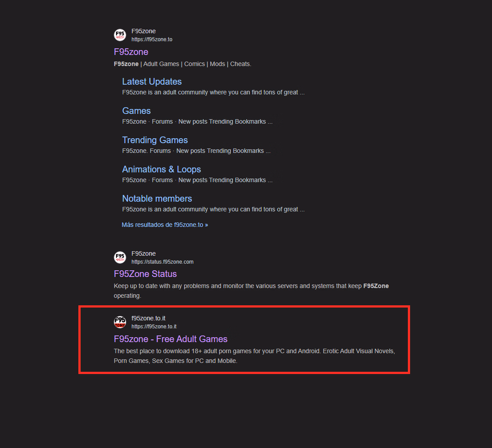The height and width of the screenshot is (448, 492).
Task: Open the Games sitelink
Action: coord(136,111)
